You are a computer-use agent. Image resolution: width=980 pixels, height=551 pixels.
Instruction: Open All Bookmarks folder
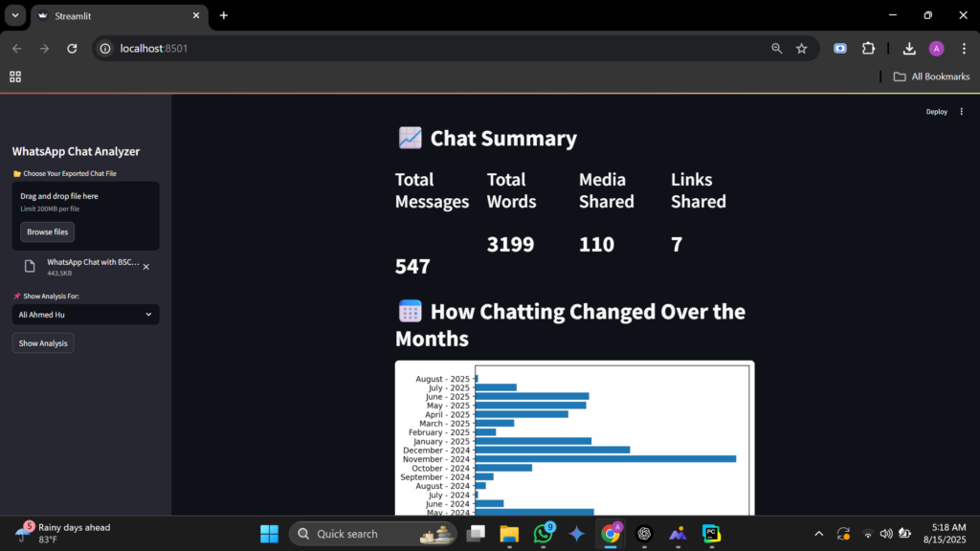click(x=931, y=77)
